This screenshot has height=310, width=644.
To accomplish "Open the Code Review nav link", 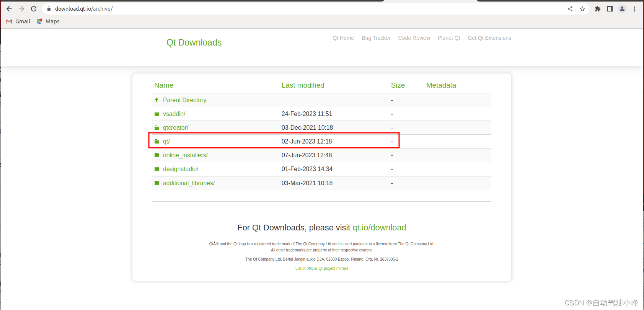I will click(x=414, y=38).
